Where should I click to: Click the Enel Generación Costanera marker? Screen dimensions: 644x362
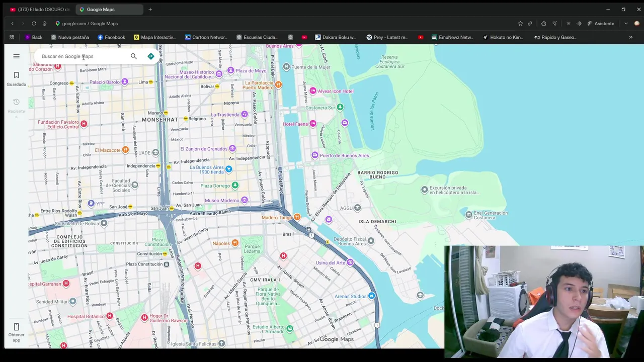pyautogui.click(x=468, y=215)
